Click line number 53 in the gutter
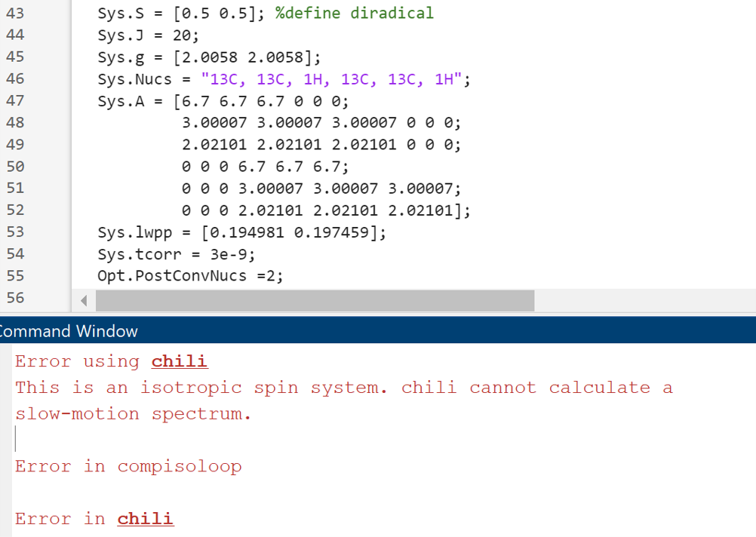The height and width of the screenshot is (537, 756). point(15,232)
